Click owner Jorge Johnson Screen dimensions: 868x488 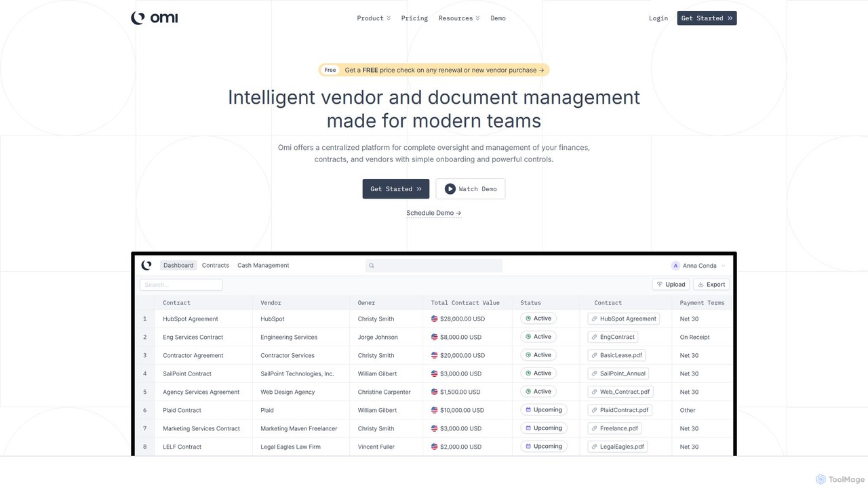coord(378,337)
